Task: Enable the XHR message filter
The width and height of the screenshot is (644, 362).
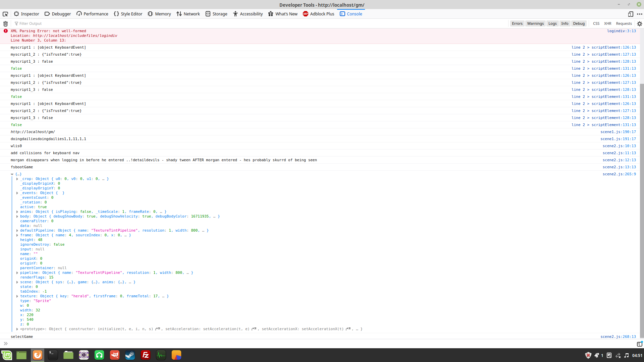Action: [607, 23]
